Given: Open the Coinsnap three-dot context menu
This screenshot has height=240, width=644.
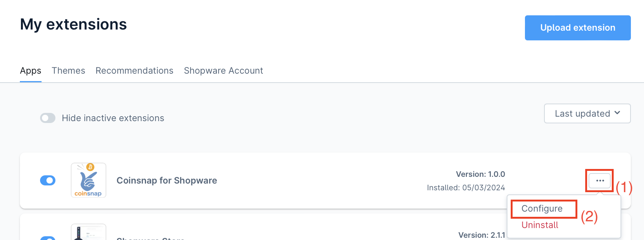Looking at the screenshot, I should 599,181.
